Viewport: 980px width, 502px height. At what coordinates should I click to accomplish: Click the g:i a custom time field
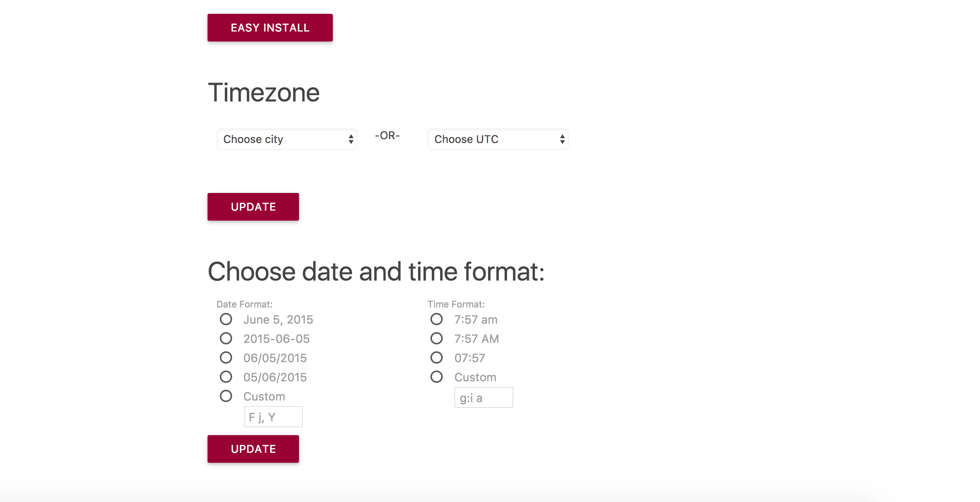(x=483, y=397)
